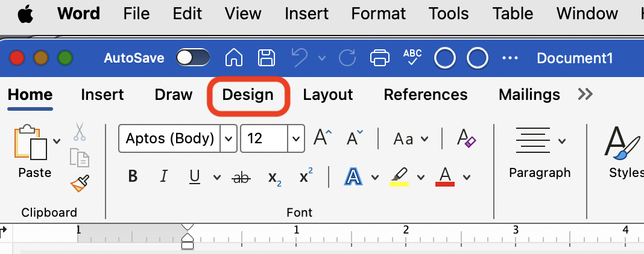Click the Undo arrow icon
Image resolution: width=644 pixels, height=254 pixels.
(300, 58)
